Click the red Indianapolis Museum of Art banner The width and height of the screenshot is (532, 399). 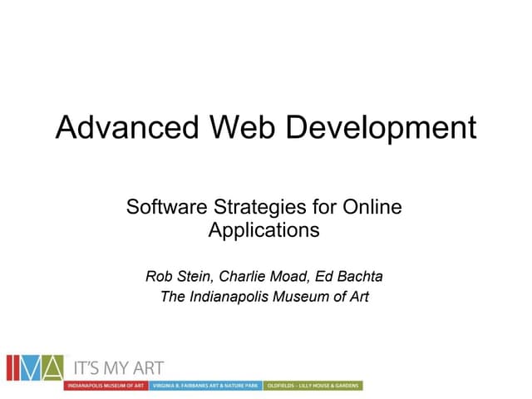107,387
